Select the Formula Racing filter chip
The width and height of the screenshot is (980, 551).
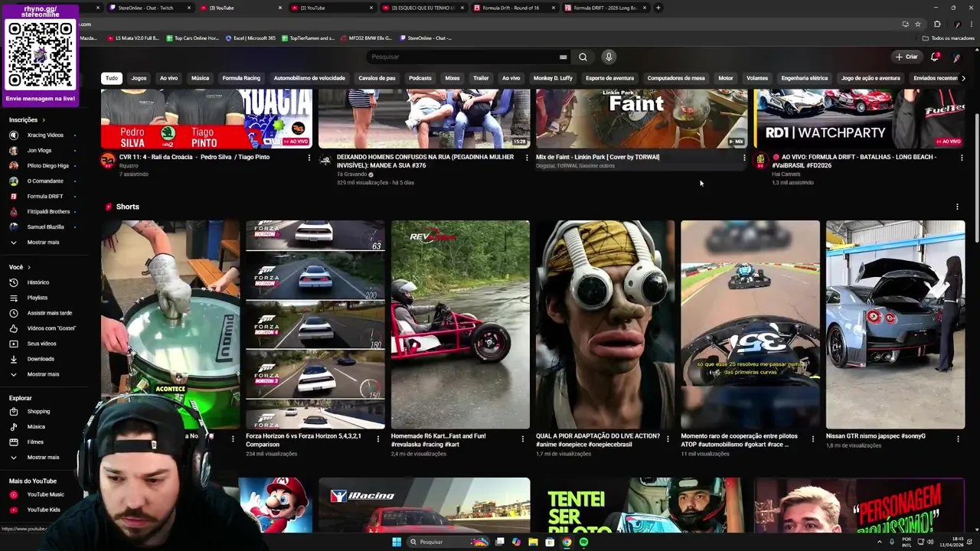click(x=241, y=78)
